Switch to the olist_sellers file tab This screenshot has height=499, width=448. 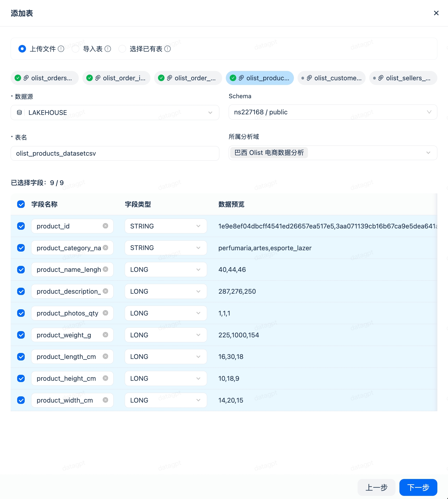(403, 78)
